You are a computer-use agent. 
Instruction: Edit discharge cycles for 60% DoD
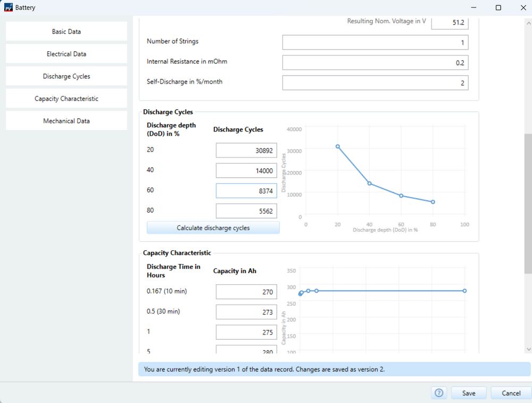(246, 191)
